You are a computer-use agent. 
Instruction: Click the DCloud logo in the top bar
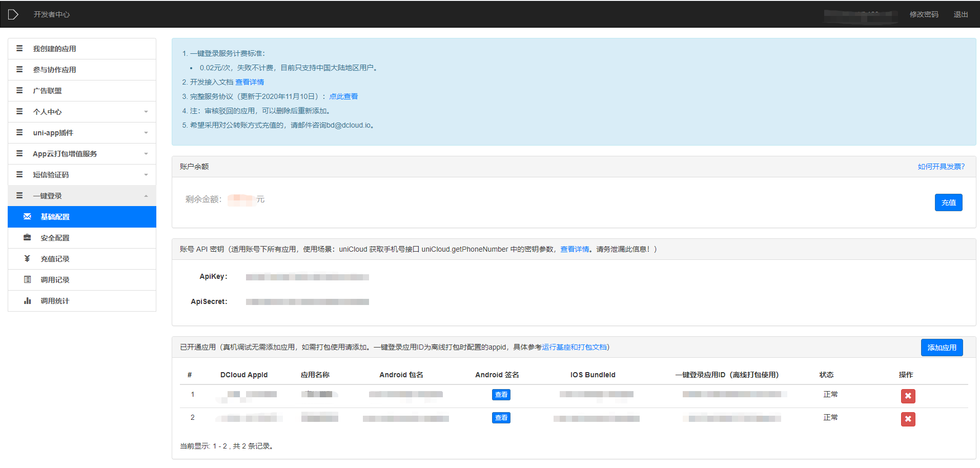pos(13,14)
